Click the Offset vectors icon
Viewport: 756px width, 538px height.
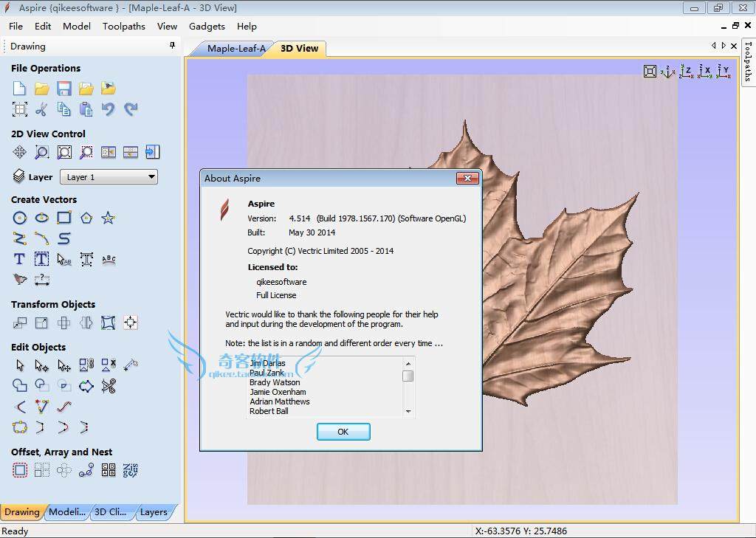click(20, 470)
